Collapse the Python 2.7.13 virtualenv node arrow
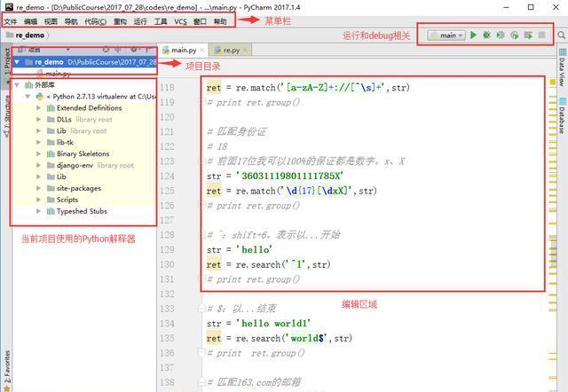This screenshot has width=568, height=392. tap(28, 97)
